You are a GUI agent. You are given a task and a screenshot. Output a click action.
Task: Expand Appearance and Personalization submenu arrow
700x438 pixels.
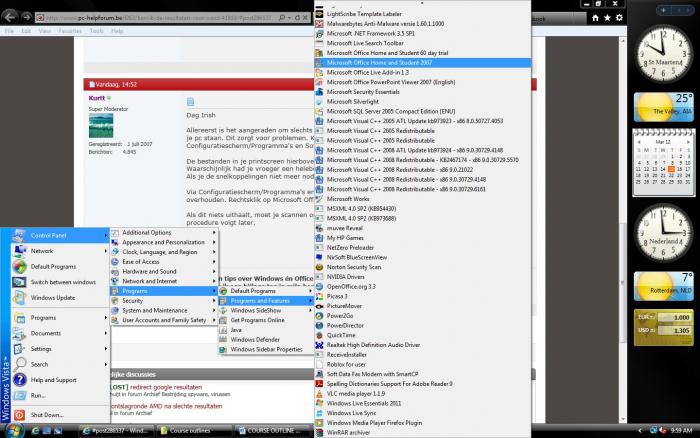point(214,242)
